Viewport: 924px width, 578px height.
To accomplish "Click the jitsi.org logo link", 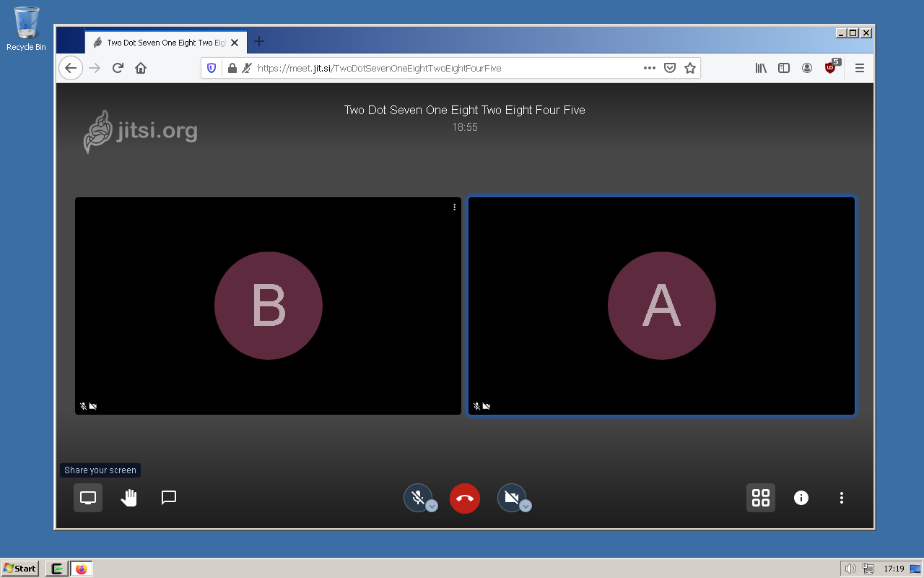I will point(141,132).
